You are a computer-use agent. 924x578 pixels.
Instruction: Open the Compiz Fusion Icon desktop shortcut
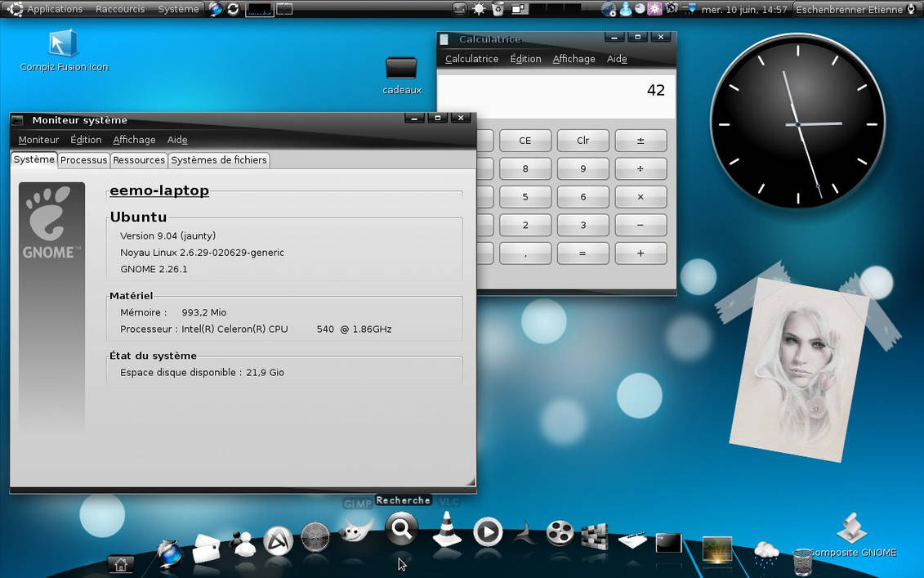(64, 52)
